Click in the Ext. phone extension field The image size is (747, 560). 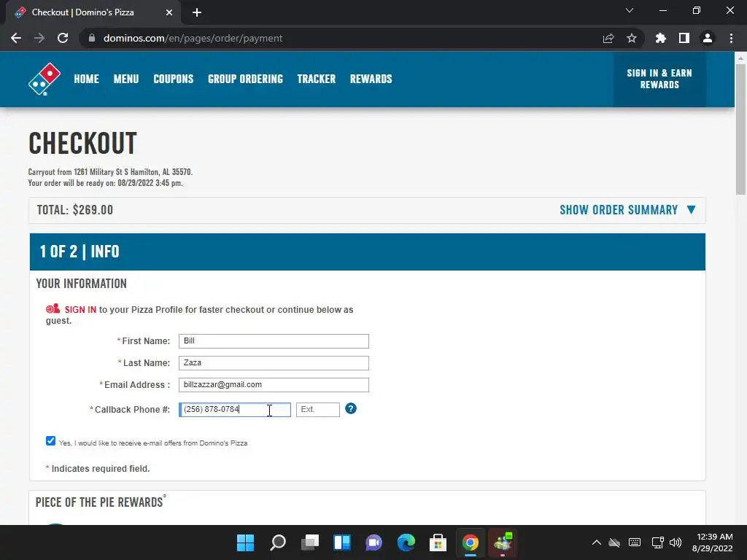pyautogui.click(x=318, y=410)
